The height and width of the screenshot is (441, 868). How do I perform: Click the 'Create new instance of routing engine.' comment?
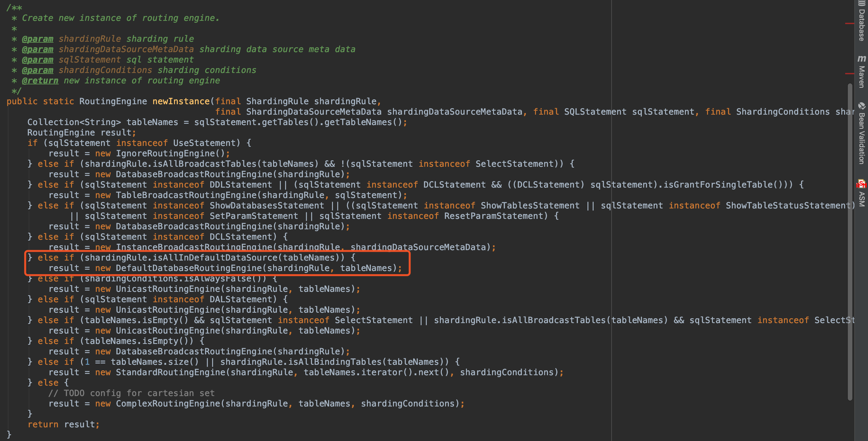[121, 18]
